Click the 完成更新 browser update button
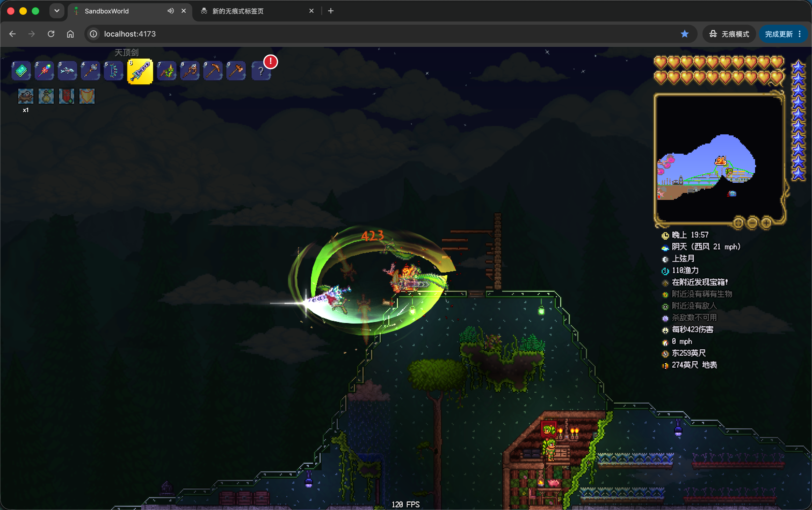 783,34
